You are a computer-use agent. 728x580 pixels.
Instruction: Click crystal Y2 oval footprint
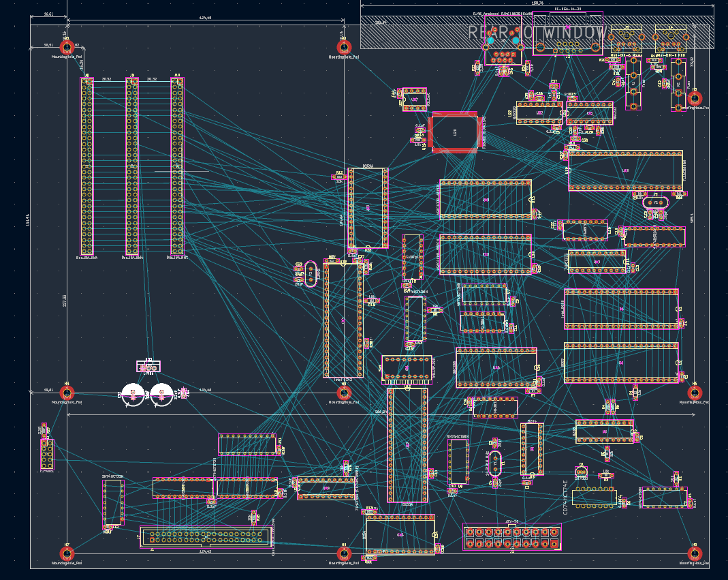coord(656,202)
